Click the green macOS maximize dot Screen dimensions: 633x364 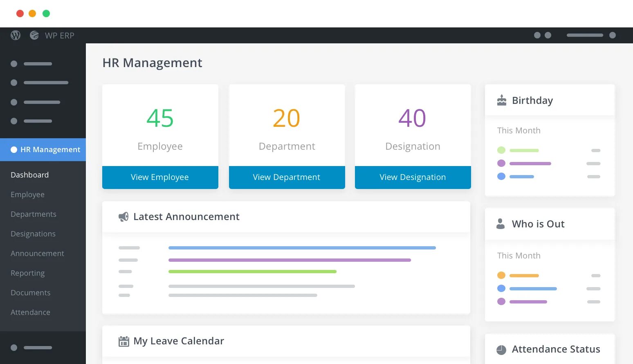pyautogui.click(x=46, y=13)
